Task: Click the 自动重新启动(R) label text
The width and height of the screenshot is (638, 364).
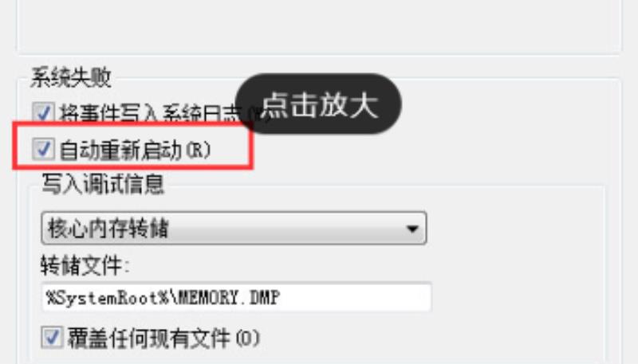Action: tap(135, 151)
